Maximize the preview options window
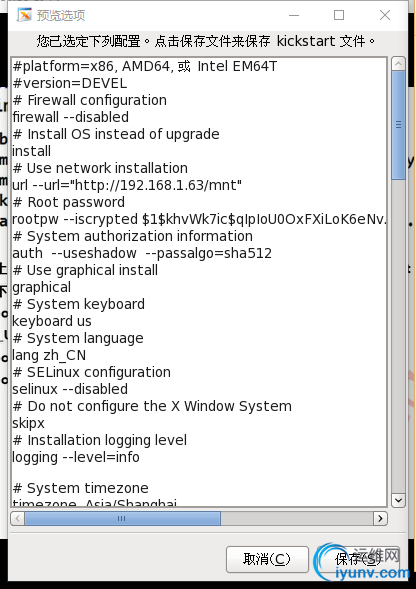Screen dimensions: 416x589 coord(339,15)
